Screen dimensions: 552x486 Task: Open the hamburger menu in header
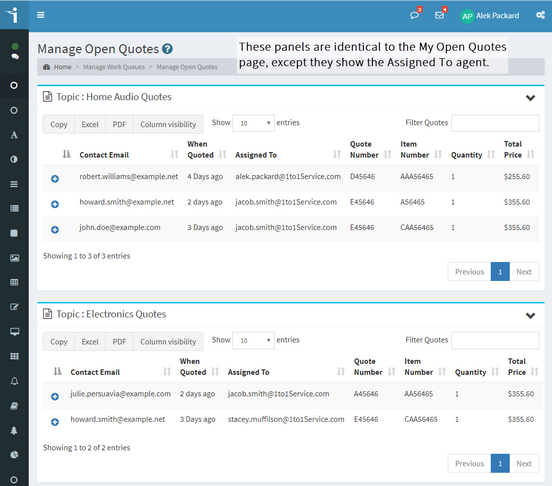click(x=41, y=15)
